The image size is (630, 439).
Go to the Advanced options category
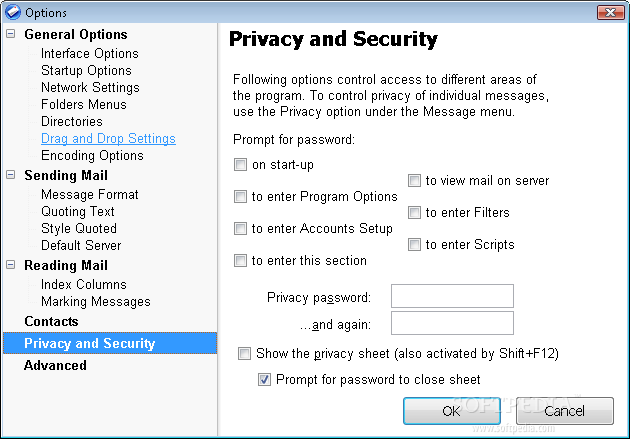55,366
